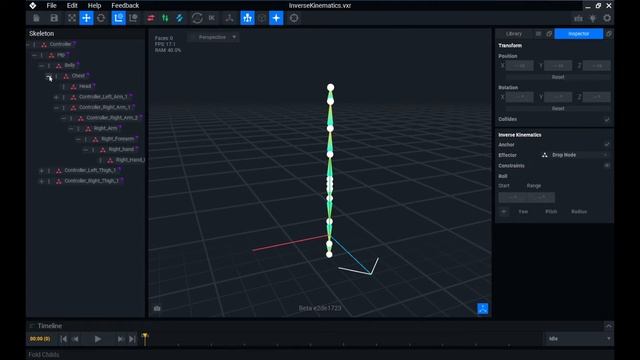Viewport: 640px width, 360px height.
Task: Click the green vertical arrows toolbar icon
Action: (x=165, y=18)
